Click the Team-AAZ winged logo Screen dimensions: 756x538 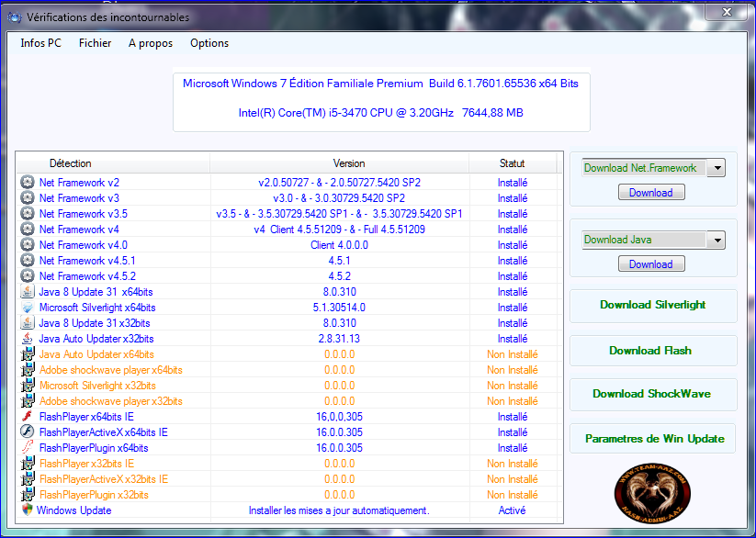click(652, 493)
